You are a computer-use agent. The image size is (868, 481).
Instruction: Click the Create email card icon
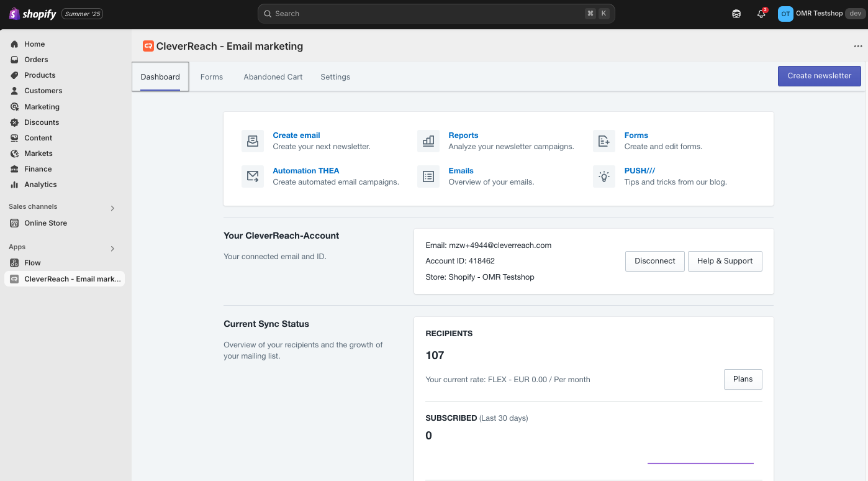(x=253, y=141)
